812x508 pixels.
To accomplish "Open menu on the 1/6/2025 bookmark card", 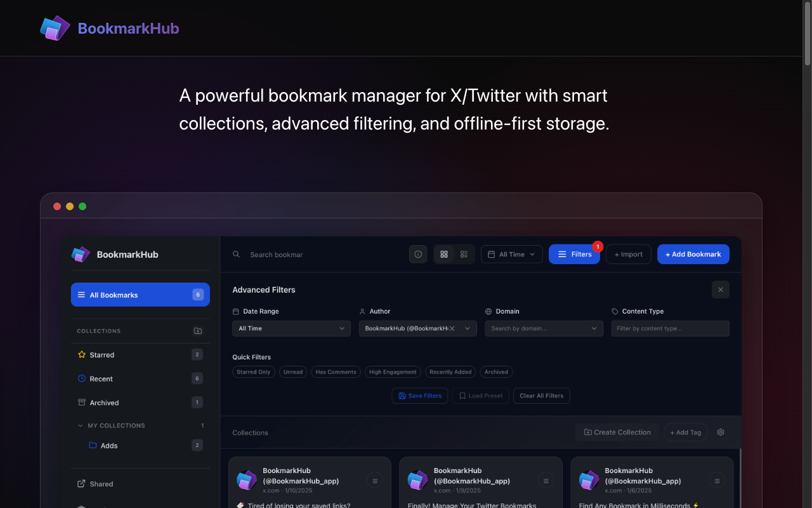I will pos(717,481).
